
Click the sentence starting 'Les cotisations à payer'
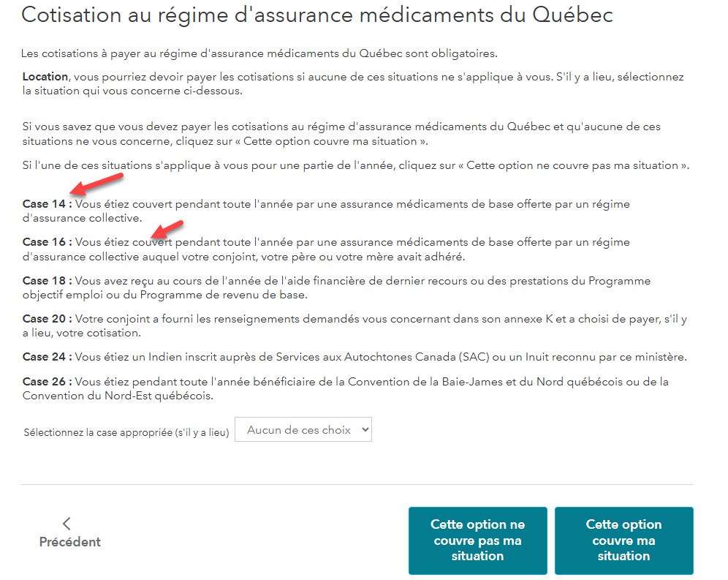[259, 53]
